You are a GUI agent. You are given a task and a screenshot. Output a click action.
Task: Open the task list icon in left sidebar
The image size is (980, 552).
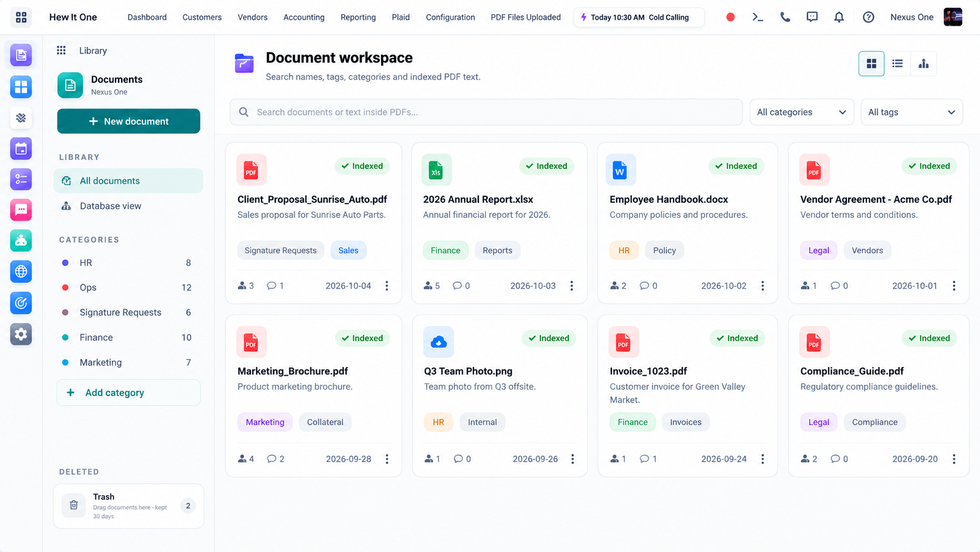tap(21, 179)
